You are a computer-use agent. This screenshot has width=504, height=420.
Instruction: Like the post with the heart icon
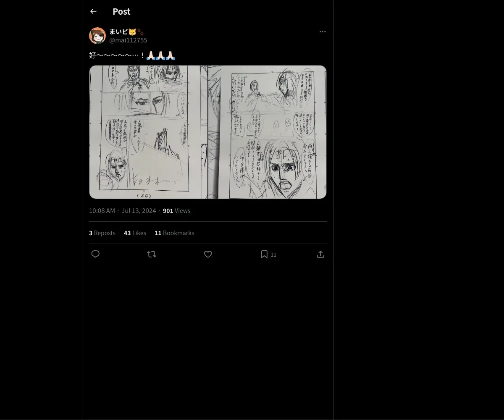208,254
